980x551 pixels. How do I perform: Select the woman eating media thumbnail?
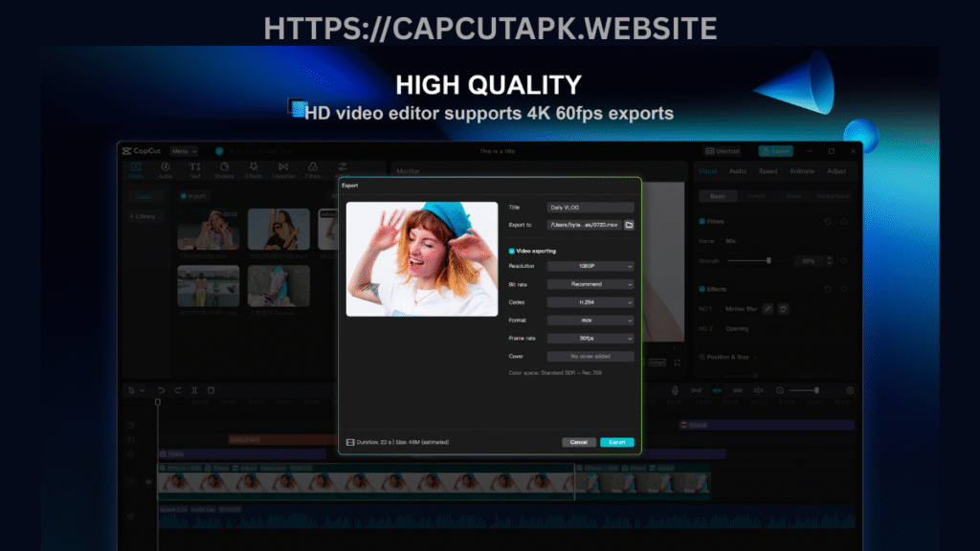pyautogui.click(x=208, y=230)
